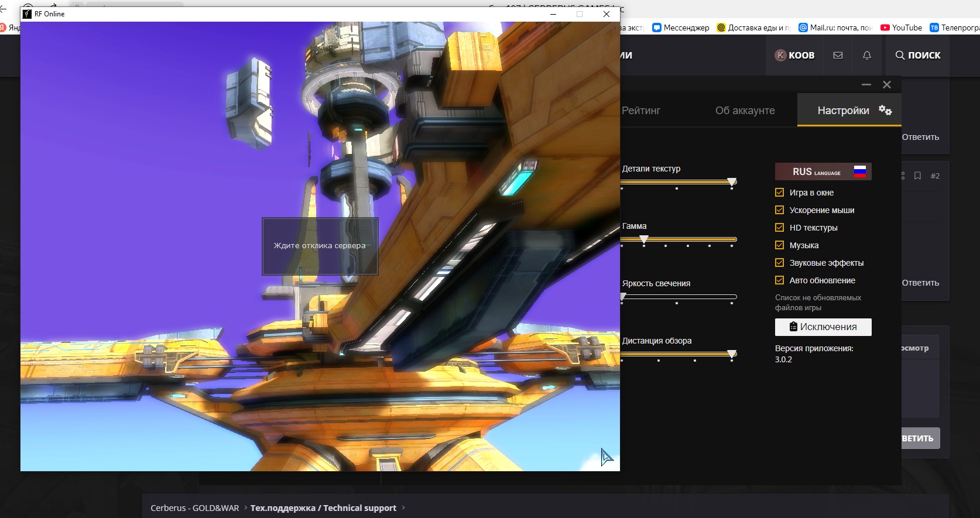Click the notifications bell icon
Screen dimensions: 980x518
(867, 55)
